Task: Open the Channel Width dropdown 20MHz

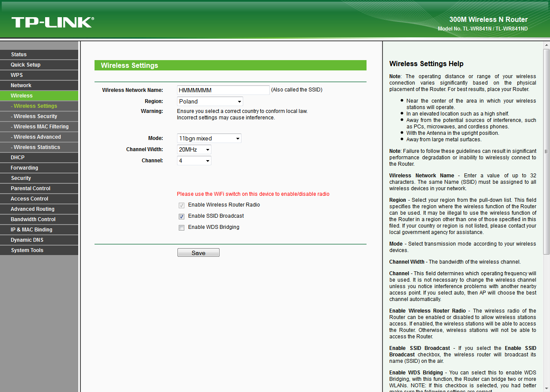Action: 194,149
